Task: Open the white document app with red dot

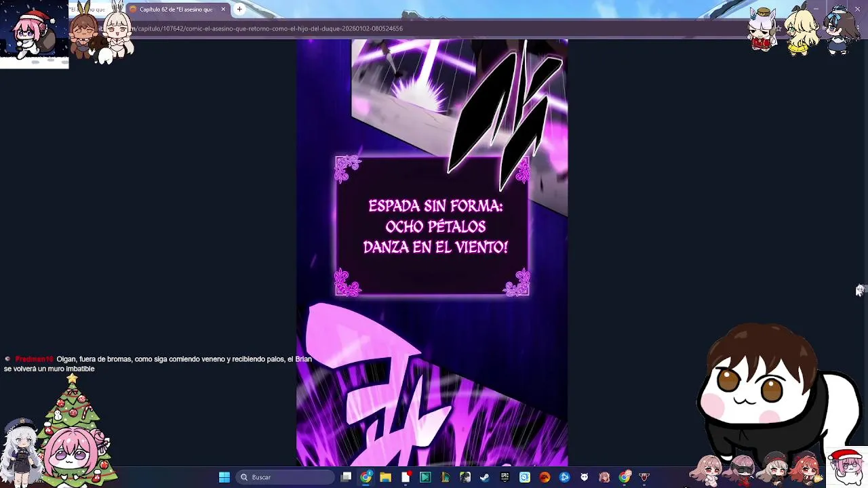Action: click(x=406, y=477)
